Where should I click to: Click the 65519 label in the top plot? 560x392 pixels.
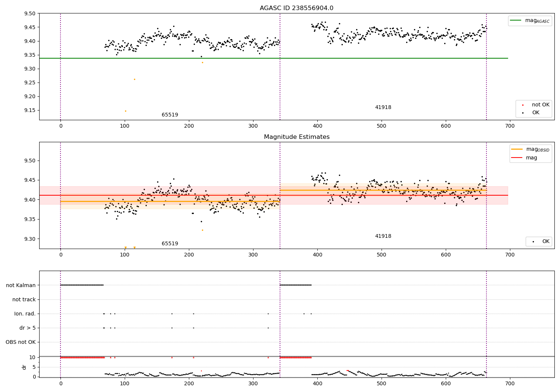tap(170, 115)
